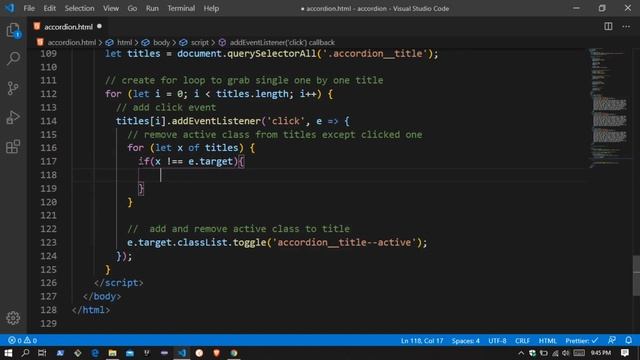
Task: Open the Go menu
Action: point(132,8)
